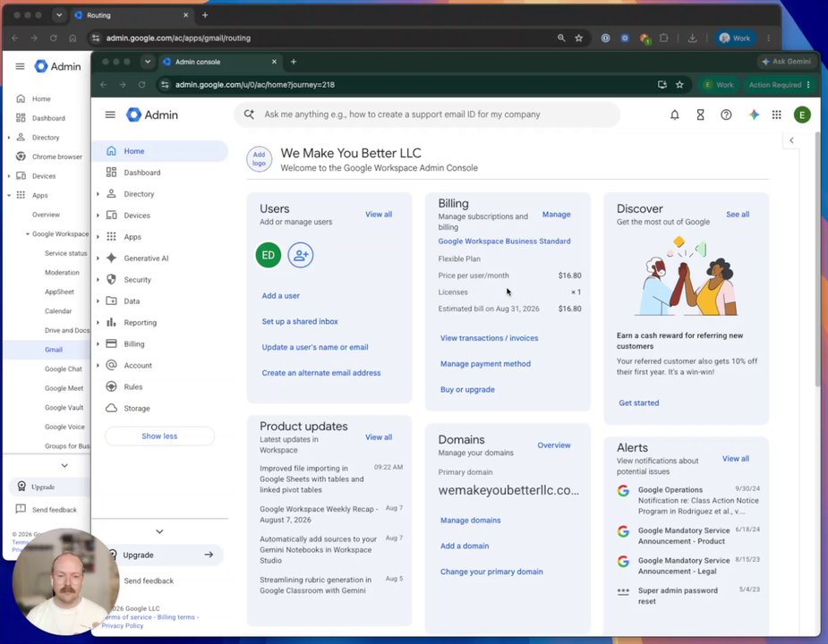Select Calendar in back window sidebar
Image resolution: width=828 pixels, height=644 pixels.
[x=58, y=311]
